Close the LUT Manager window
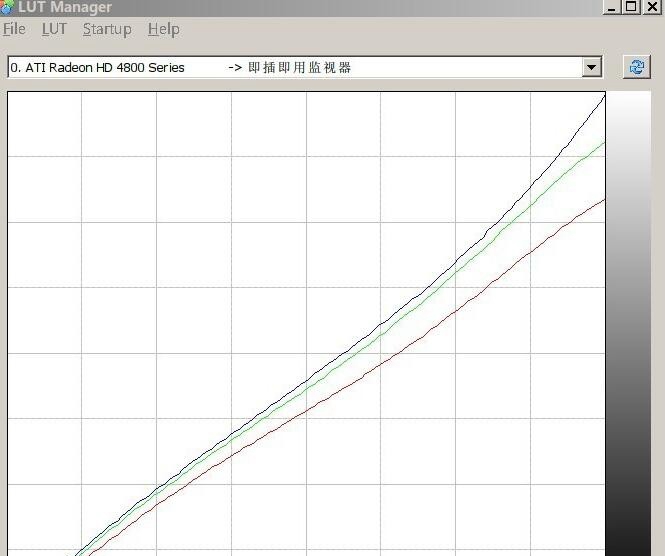This screenshot has height=556, width=665. coord(652,7)
